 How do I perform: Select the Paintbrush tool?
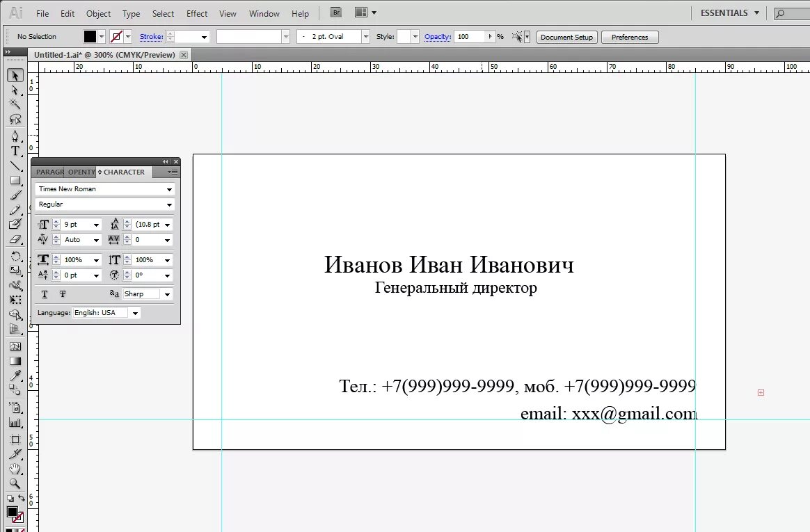point(15,195)
